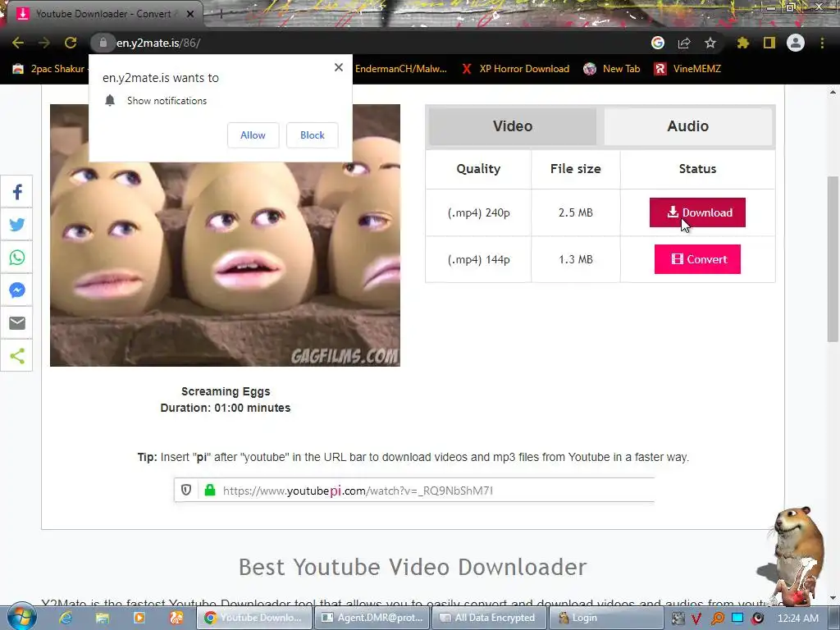This screenshot has width=840, height=630.
Task: Click the red V tray icon
Action: [x=696, y=618]
